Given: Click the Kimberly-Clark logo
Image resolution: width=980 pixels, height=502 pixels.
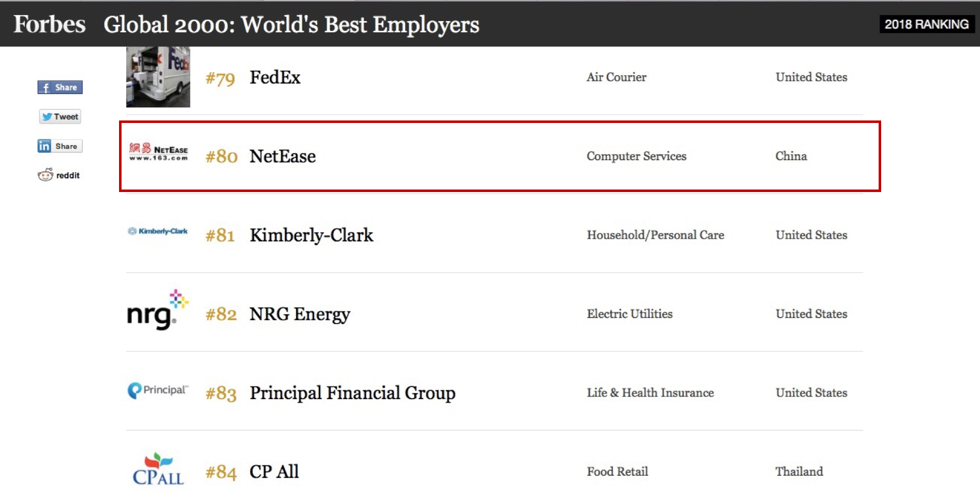Looking at the screenshot, I should pos(158,231).
